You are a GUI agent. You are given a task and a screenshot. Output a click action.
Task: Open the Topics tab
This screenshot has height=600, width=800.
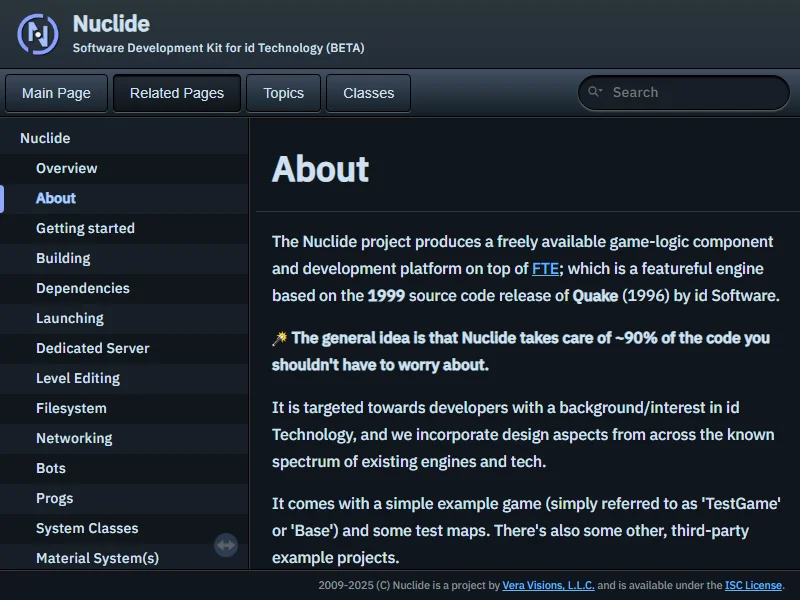click(x=283, y=93)
